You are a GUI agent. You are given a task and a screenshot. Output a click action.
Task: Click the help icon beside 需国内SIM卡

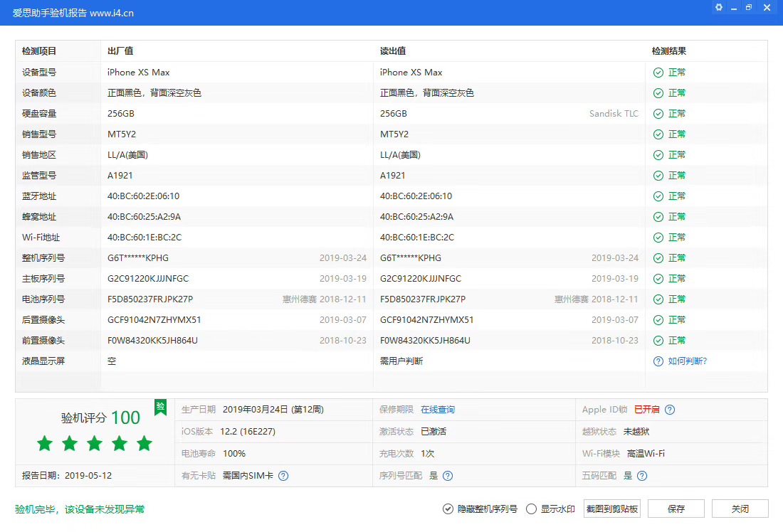click(283, 476)
